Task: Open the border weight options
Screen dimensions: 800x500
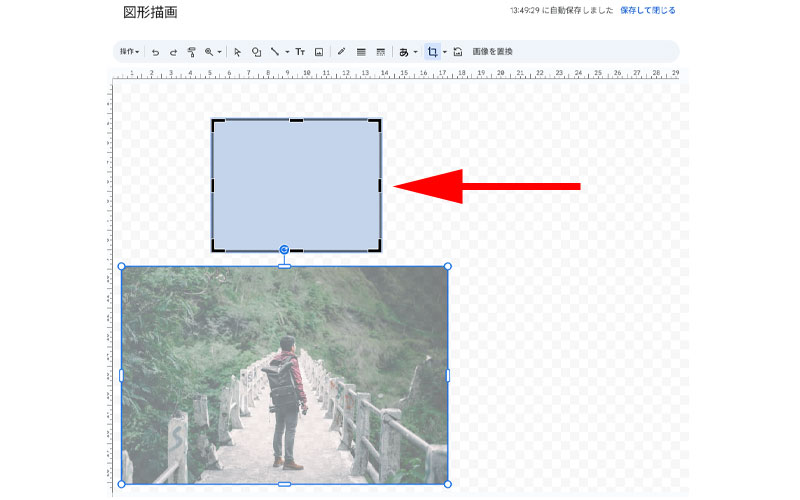Action: click(361, 52)
